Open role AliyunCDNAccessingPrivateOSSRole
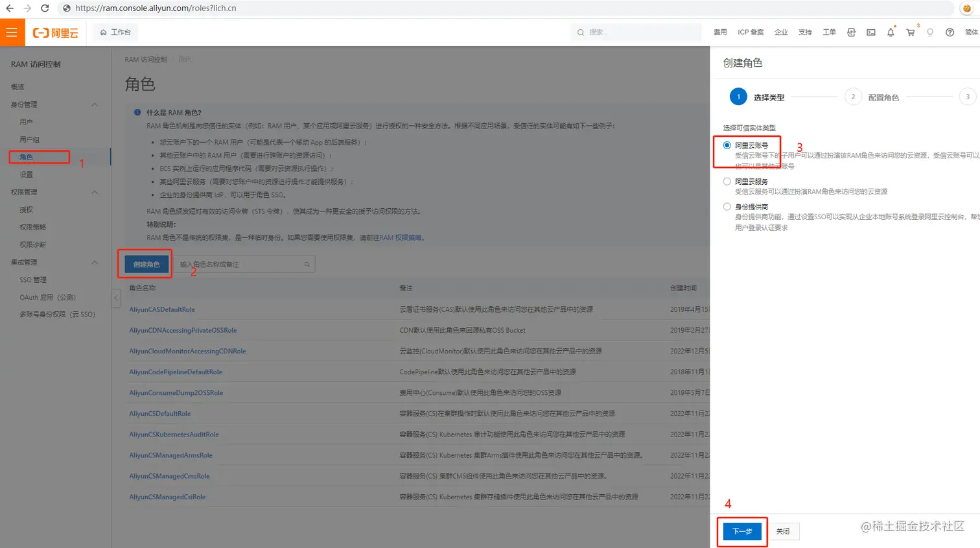The width and height of the screenshot is (980, 548). pos(183,331)
